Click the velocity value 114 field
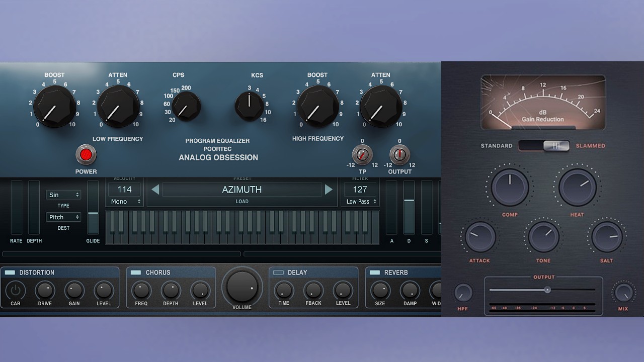This screenshot has width=644, height=362. [124, 190]
